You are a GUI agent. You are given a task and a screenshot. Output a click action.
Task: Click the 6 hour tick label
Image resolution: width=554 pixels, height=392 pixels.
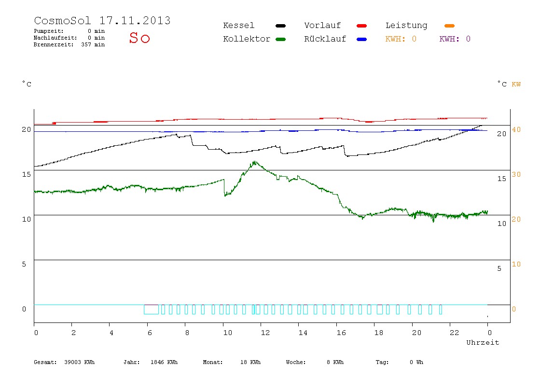click(150, 333)
